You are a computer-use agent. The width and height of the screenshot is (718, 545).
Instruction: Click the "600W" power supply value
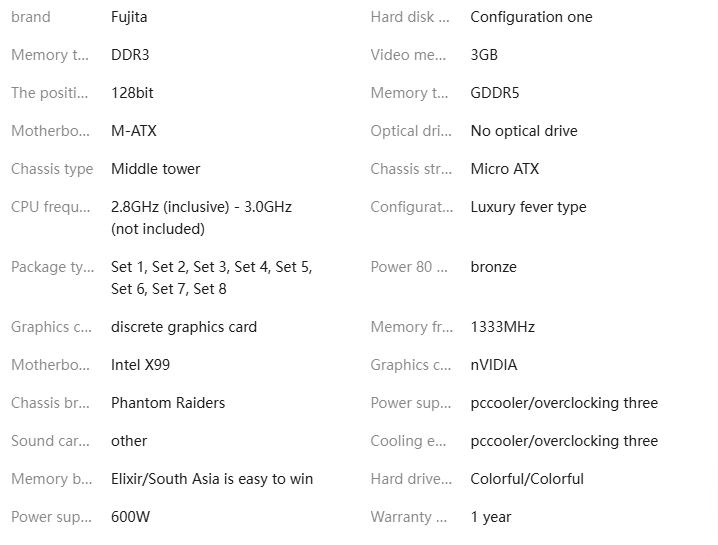131,517
